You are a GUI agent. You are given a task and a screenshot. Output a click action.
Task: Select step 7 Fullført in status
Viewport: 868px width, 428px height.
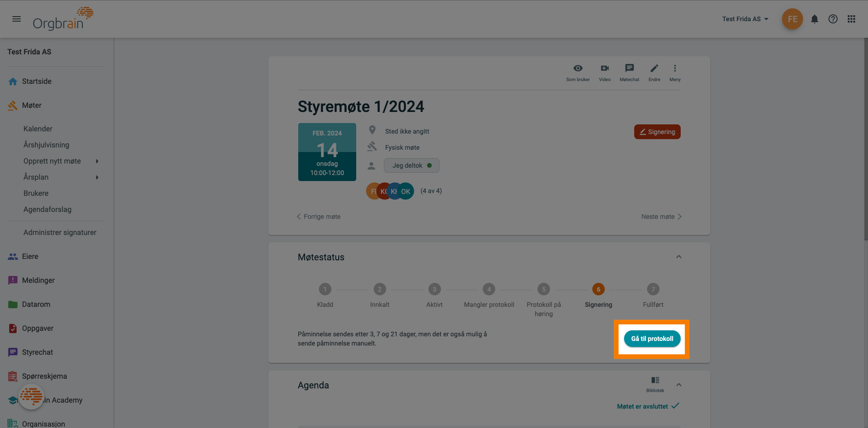(653, 289)
